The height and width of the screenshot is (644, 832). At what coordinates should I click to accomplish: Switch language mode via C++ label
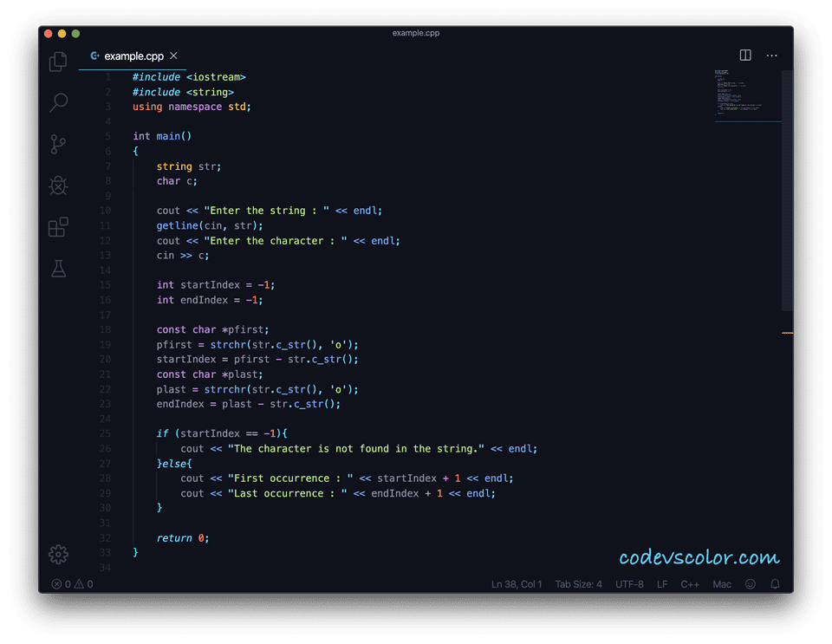[x=690, y=583]
